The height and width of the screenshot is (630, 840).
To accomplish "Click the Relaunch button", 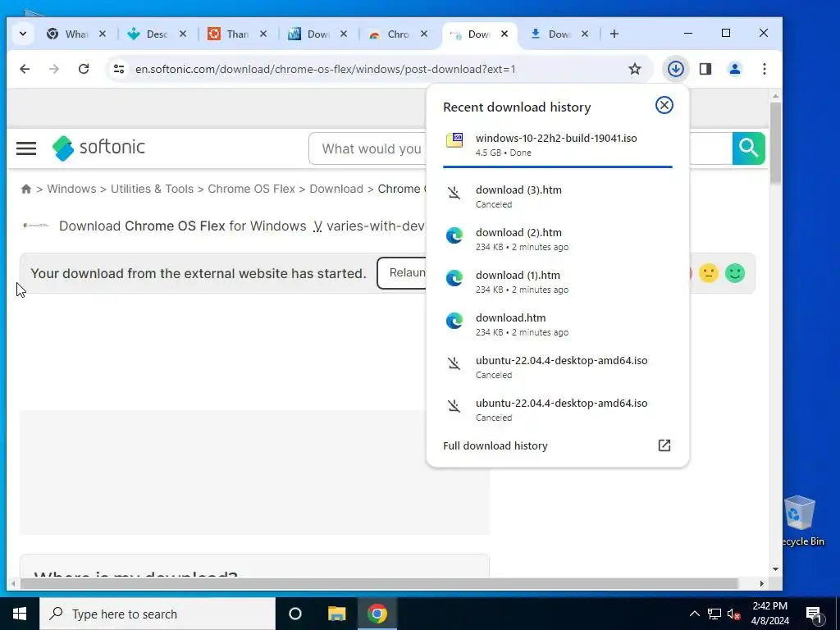I will tap(402, 272).
